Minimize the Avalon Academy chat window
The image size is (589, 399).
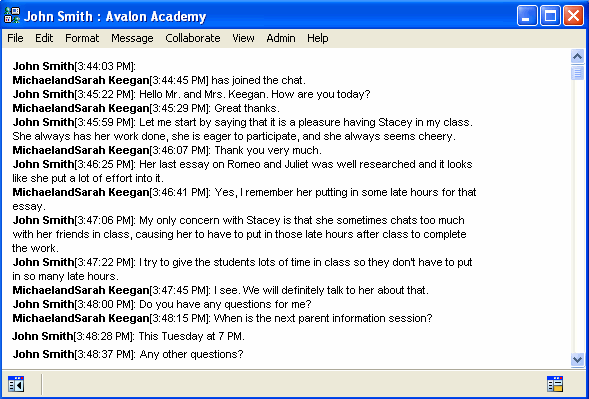(527, 16)
